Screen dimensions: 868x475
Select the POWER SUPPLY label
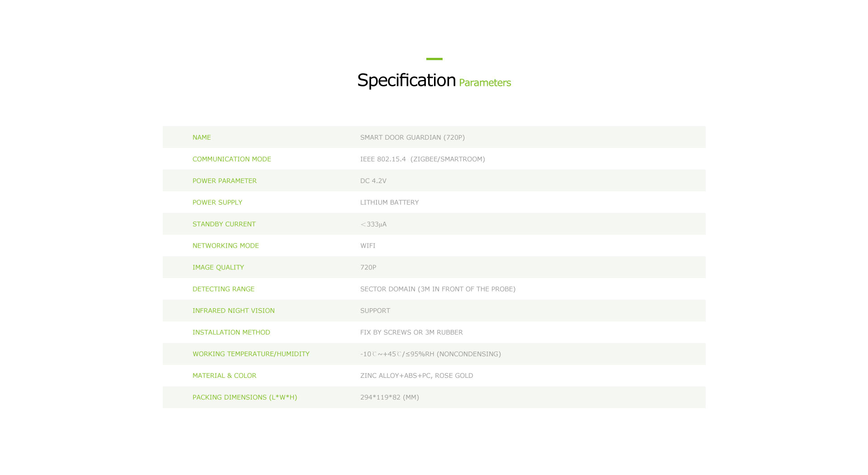[x=217, y=202]
